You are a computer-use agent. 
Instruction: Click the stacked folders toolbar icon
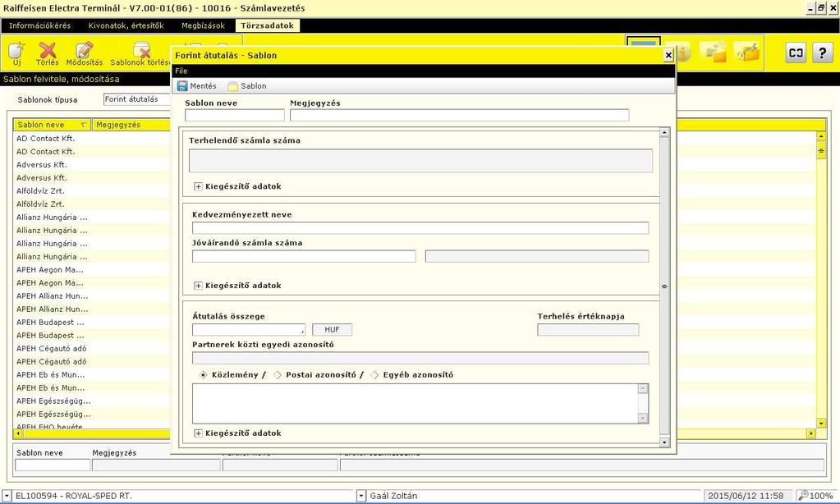[715, 52]
